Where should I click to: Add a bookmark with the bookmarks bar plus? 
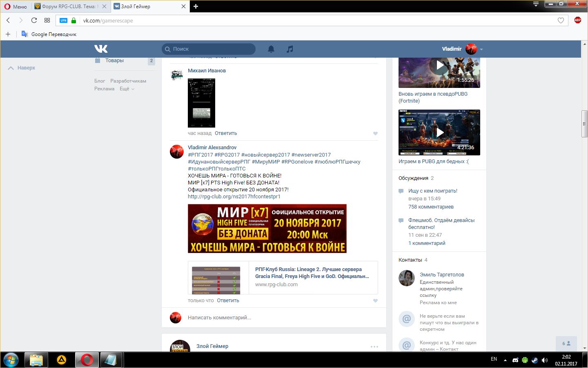coord(8,34)
